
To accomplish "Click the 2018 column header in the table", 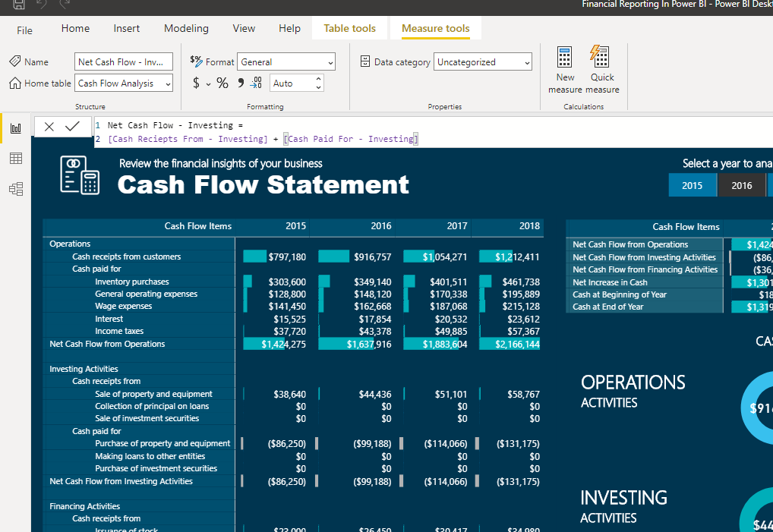I will [529, 226].
